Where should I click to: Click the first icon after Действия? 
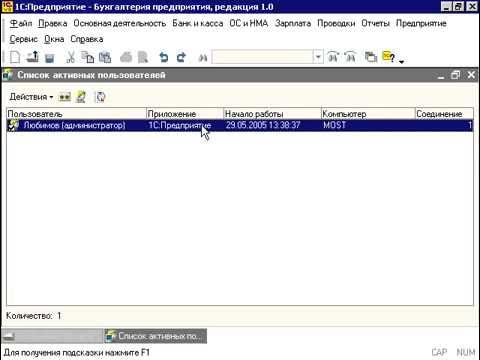tap(65, 97)
